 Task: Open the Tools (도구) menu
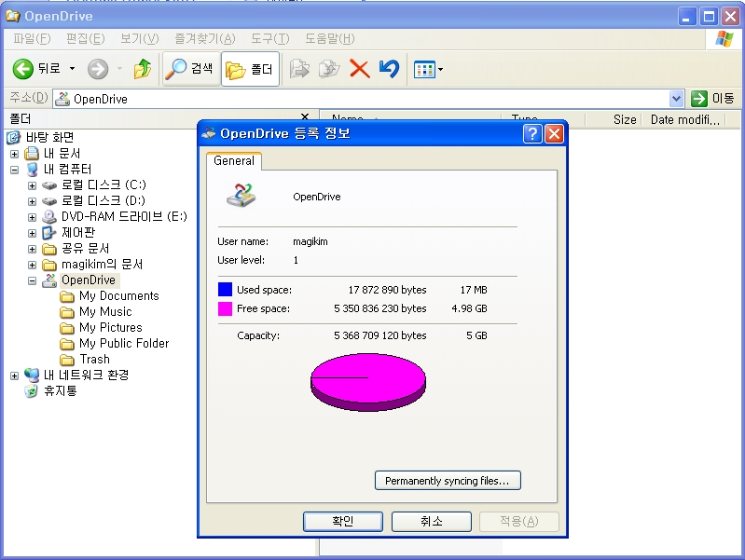(269, 38)
